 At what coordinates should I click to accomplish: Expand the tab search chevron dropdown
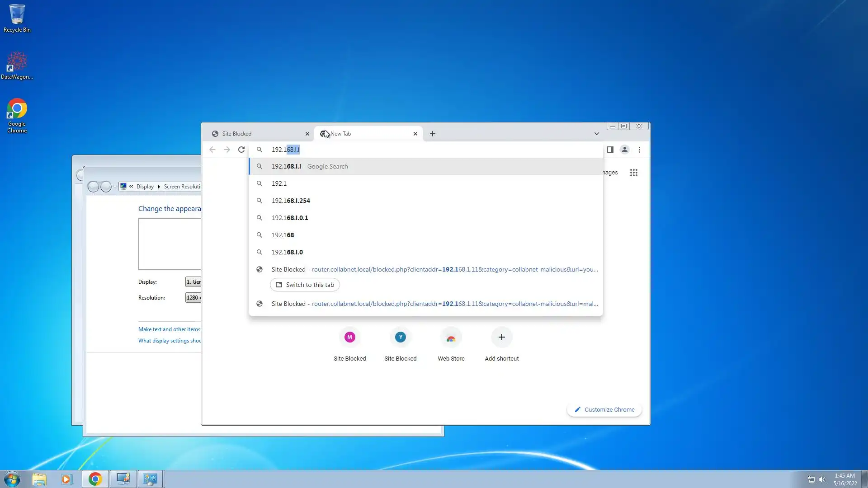coord(596,134)
